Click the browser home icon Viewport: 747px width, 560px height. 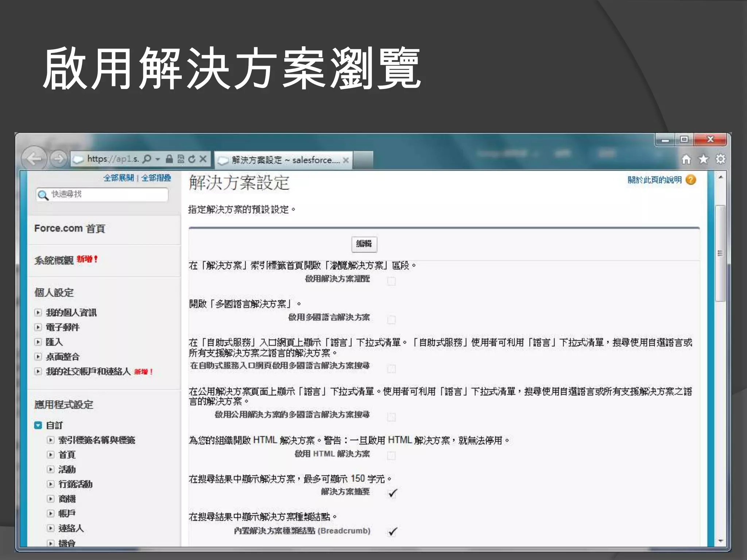(x=686, y=159)
